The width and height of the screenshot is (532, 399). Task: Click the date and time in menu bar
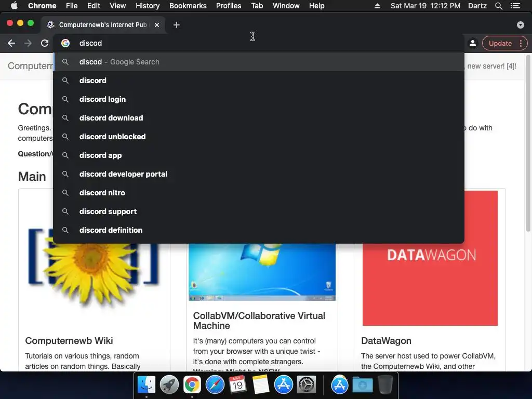[425, 6]
